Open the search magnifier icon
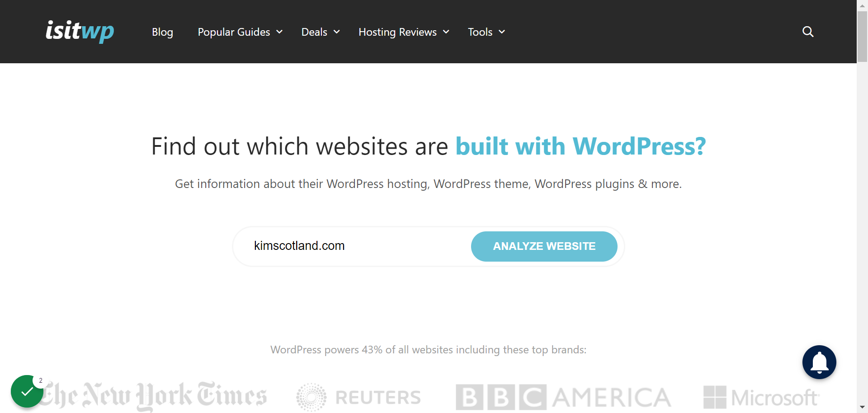The image size is (868, 413). point(808,32)
